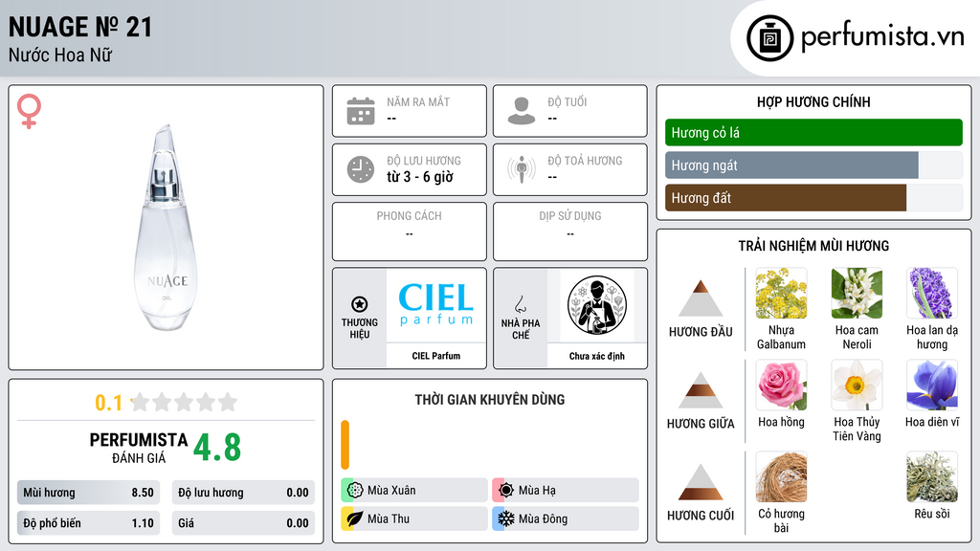
Task: Click the perfumista.vn site name
Action: [x=882, y=36]
